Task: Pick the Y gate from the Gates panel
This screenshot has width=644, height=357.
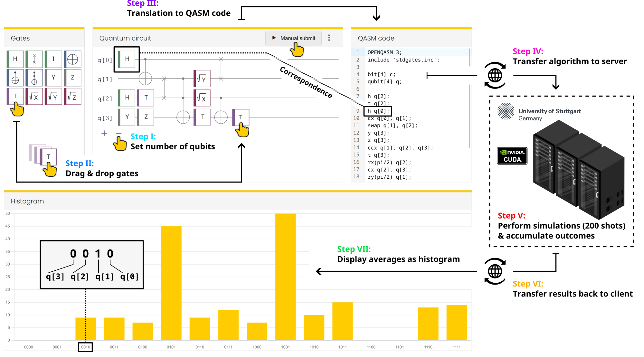Action: click(x=53, y=78)
